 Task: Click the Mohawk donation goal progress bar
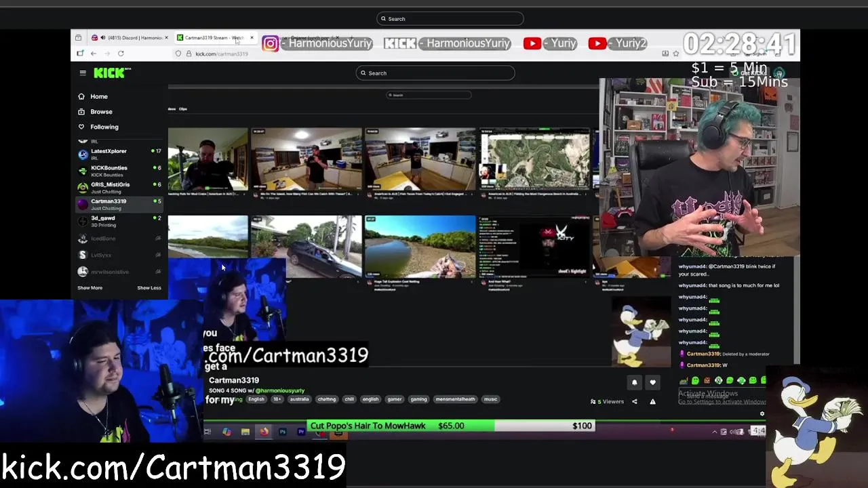coord(451,426)
